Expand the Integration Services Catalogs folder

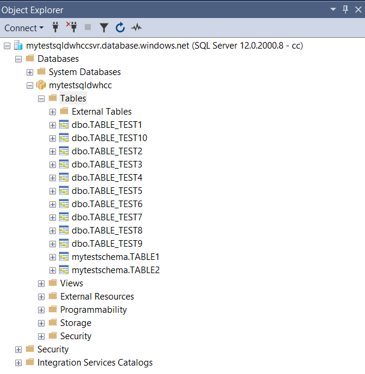tap(18, 363)
